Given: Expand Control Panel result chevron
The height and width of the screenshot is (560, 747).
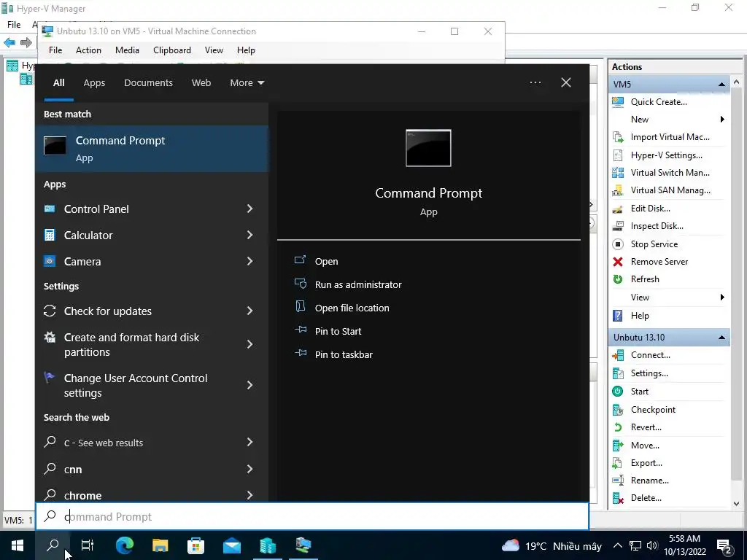Looking at the screenshot, I should pyautogui.click(x=249, y=209).
